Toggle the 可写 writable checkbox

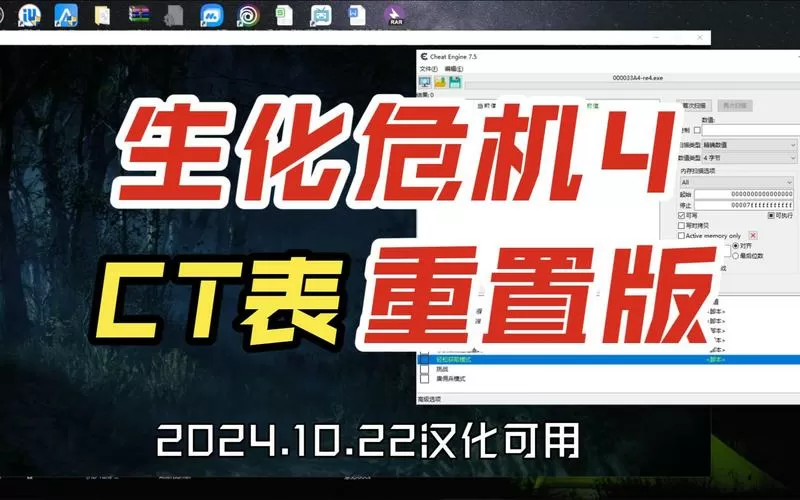click(681, 215)
